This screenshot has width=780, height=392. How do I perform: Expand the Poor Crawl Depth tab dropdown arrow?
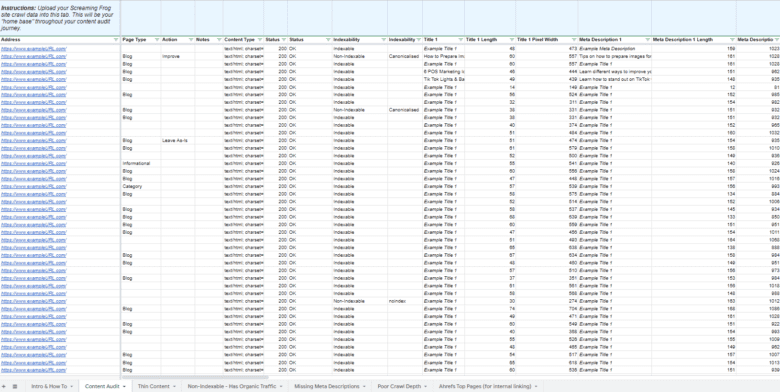coord(425,387)
